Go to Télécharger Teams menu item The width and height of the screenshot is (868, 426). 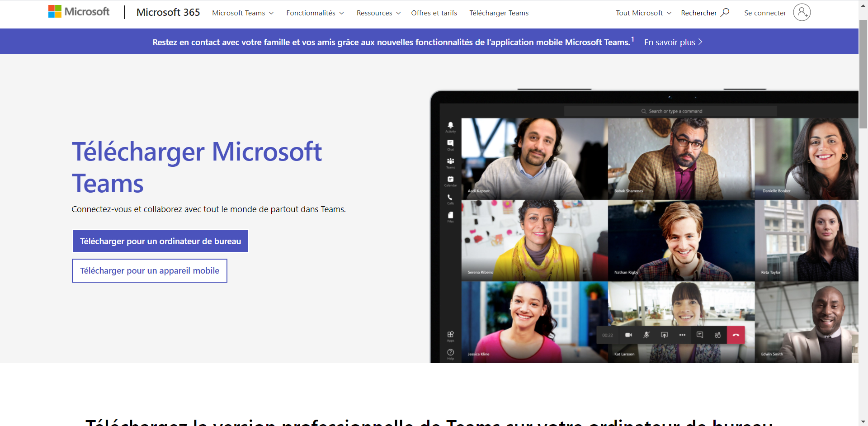pyautogui.click(x=499, y=13)
